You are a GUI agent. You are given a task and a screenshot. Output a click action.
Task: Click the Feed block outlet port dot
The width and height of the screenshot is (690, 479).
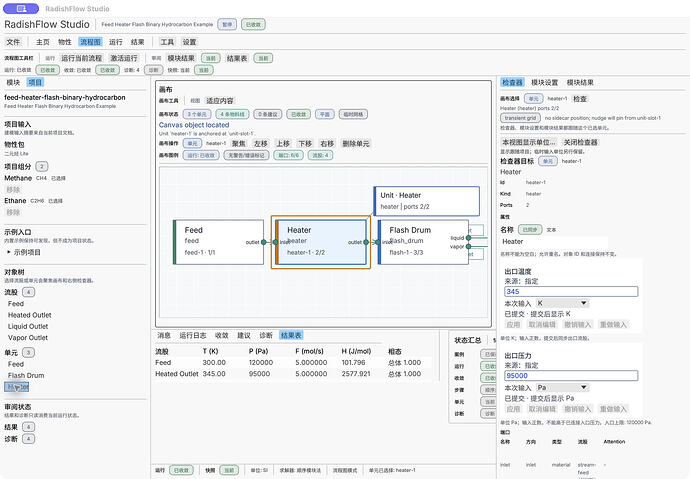point(264,242)
